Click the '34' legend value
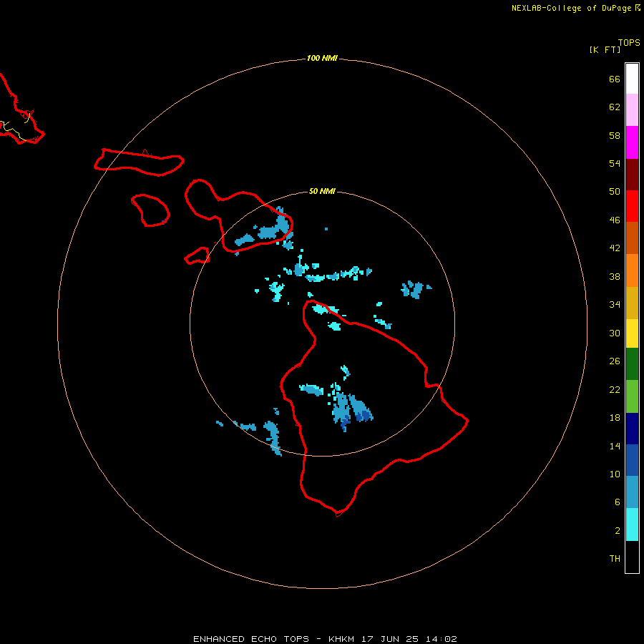The image size is (644, 644). [615, 305]
